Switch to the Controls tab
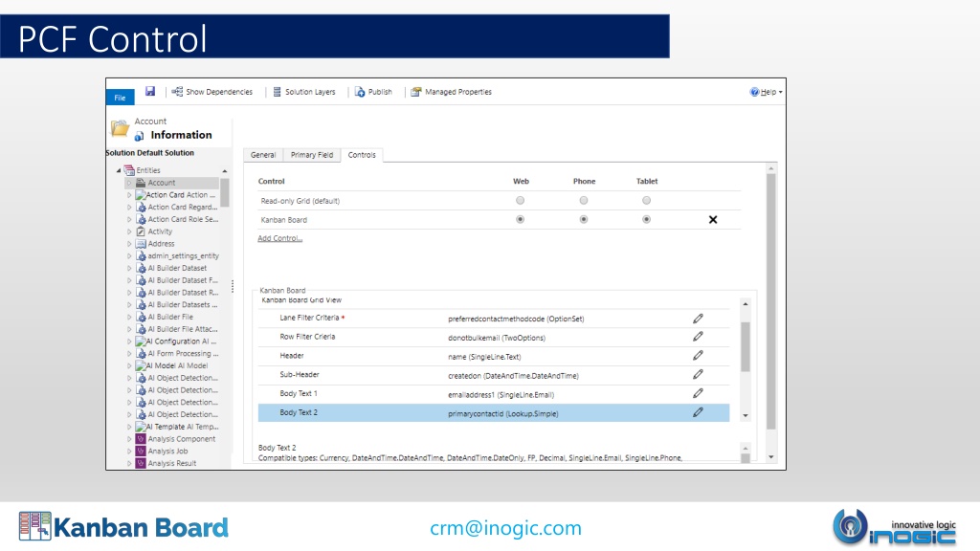Image resolution: width=980 pixels, height=551 pixels. coord(362,155)
